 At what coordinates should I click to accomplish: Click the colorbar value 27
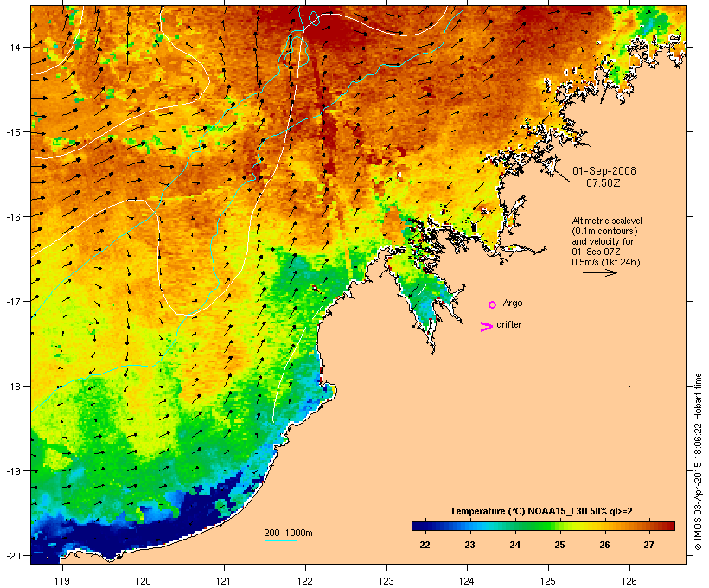648,545
